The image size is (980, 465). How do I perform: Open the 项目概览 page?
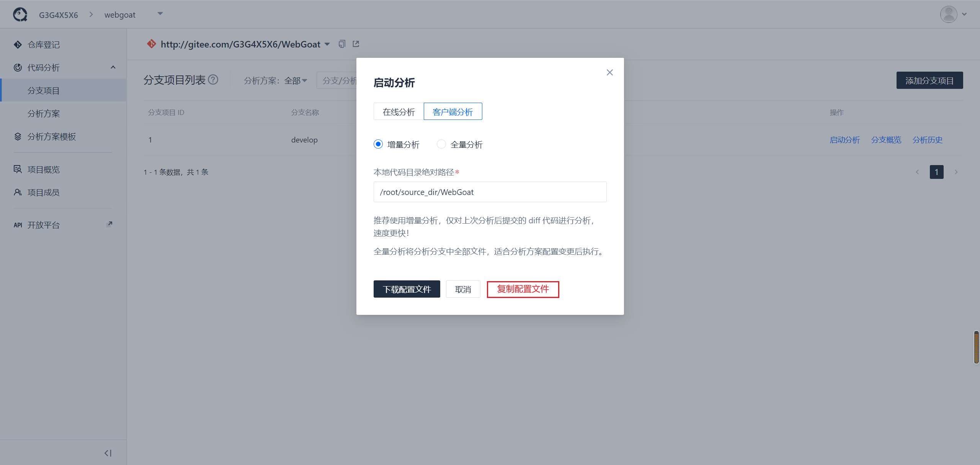pos(44,169)
